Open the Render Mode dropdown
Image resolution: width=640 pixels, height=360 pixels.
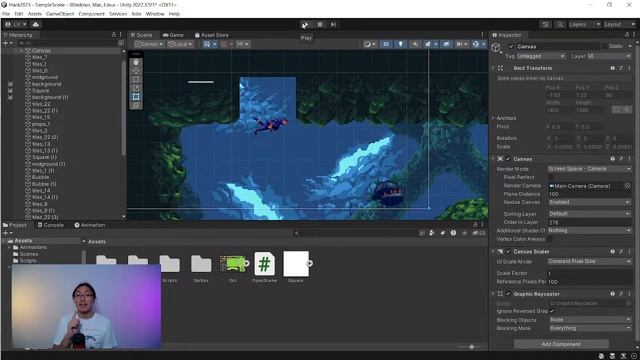pyautogui.click(x=589, y=169)
